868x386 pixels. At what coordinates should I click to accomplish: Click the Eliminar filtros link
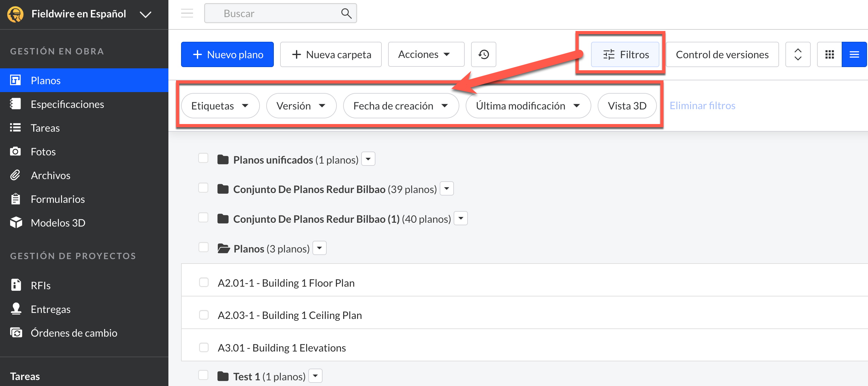[x=702, y=105]
